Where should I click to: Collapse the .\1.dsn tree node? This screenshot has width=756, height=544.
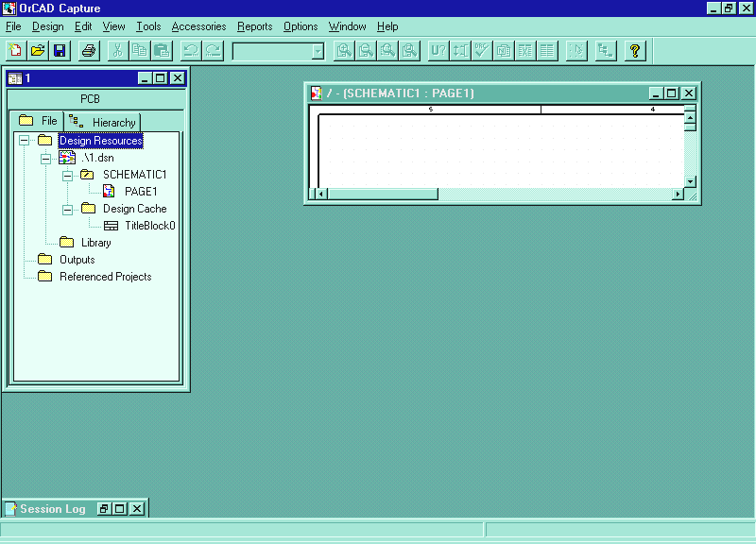45,158
